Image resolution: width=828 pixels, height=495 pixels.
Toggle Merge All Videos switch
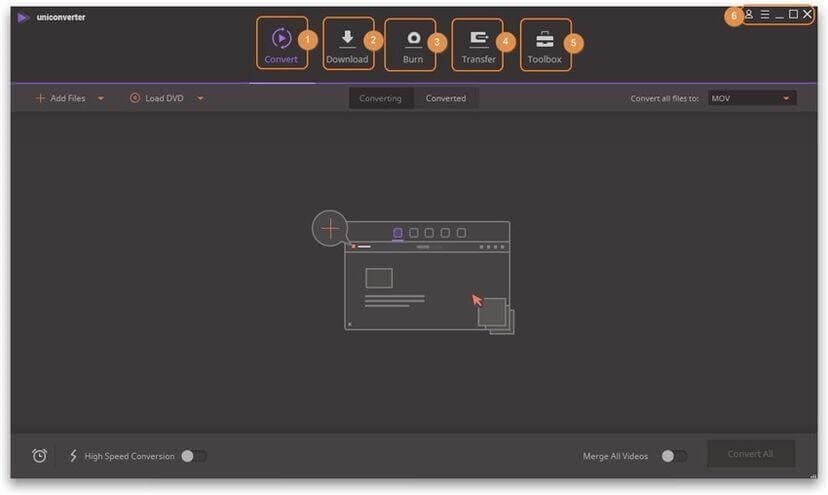click(673, 456)
